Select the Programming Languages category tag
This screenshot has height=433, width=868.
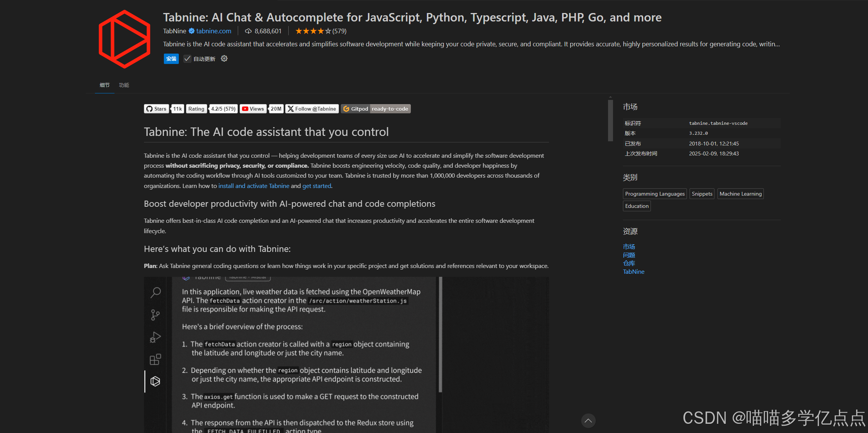pos(655,194)
